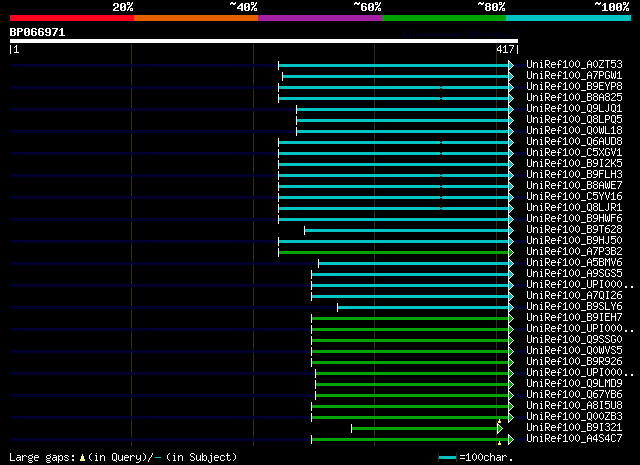Open hit UniRef100_B9SLY6
The width and height of the screenshot is (640, 465).
(x=574, y=307)
